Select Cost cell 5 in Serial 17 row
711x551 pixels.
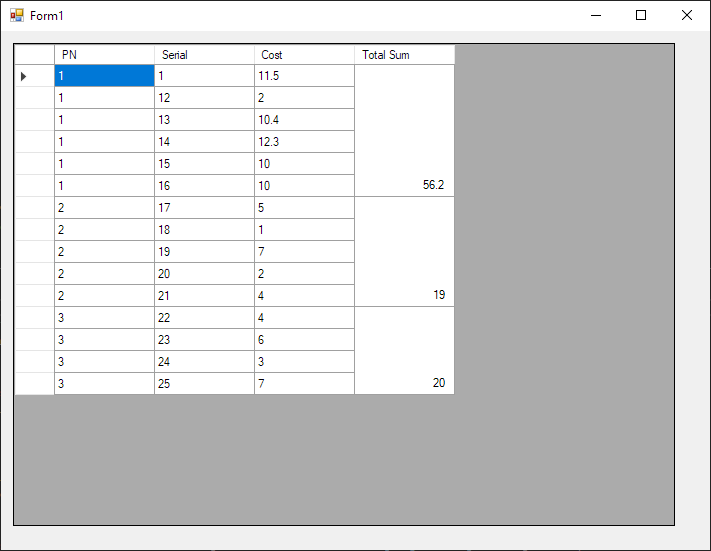pyautogui.click(x=304, y=208)
